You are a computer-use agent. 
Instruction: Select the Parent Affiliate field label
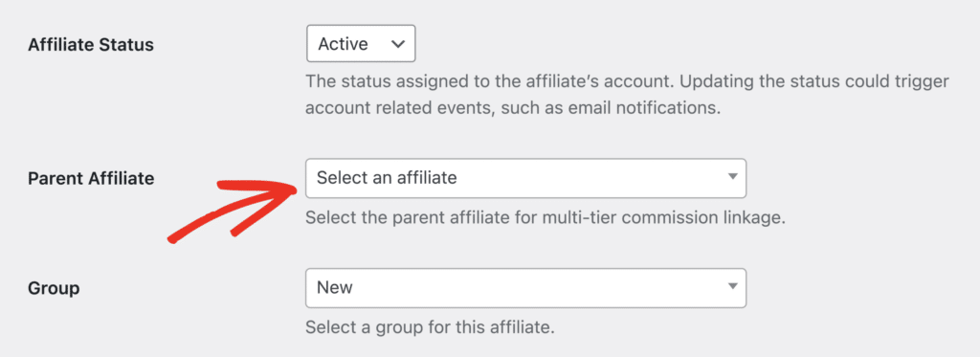click(x=91, y=179)
